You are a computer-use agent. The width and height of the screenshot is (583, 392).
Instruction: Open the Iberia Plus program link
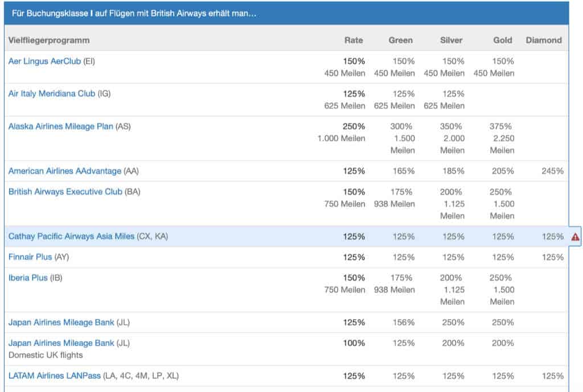pos(28,278)
